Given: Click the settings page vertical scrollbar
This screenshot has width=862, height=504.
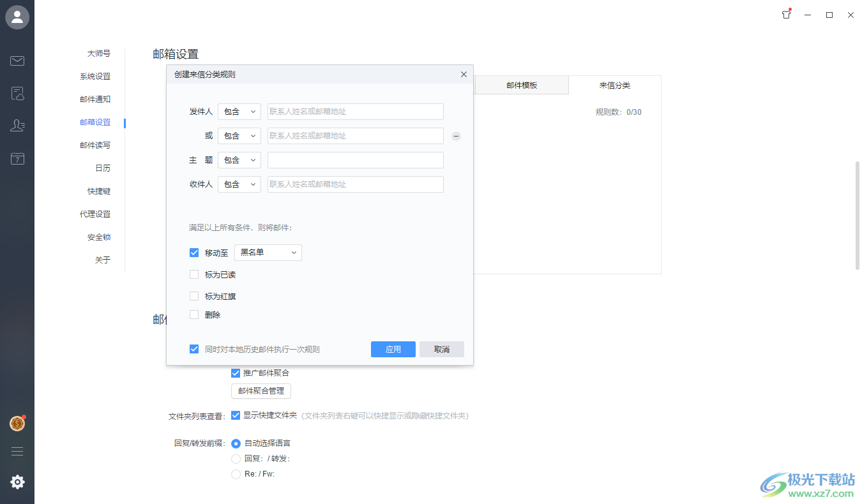Looking at the screenshot, I should 858,215.
